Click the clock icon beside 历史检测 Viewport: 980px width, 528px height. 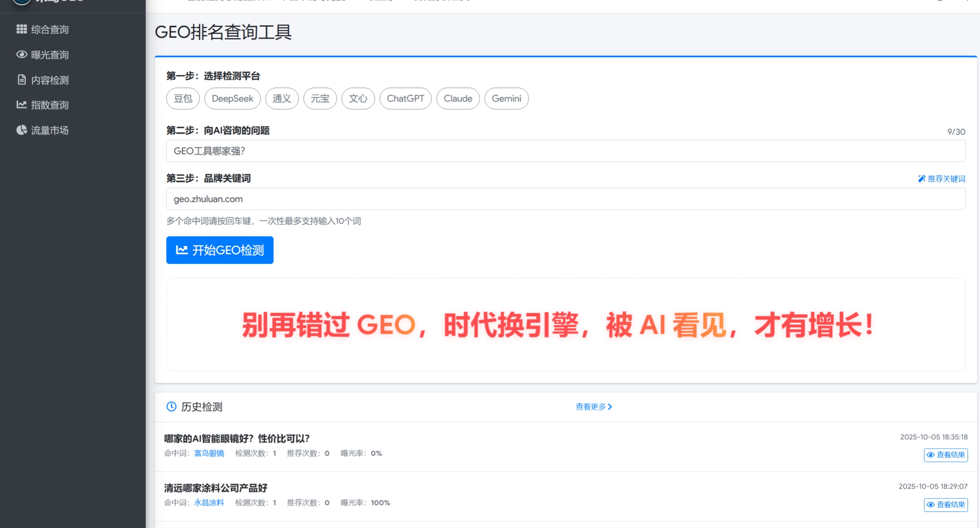click(171, 407)
